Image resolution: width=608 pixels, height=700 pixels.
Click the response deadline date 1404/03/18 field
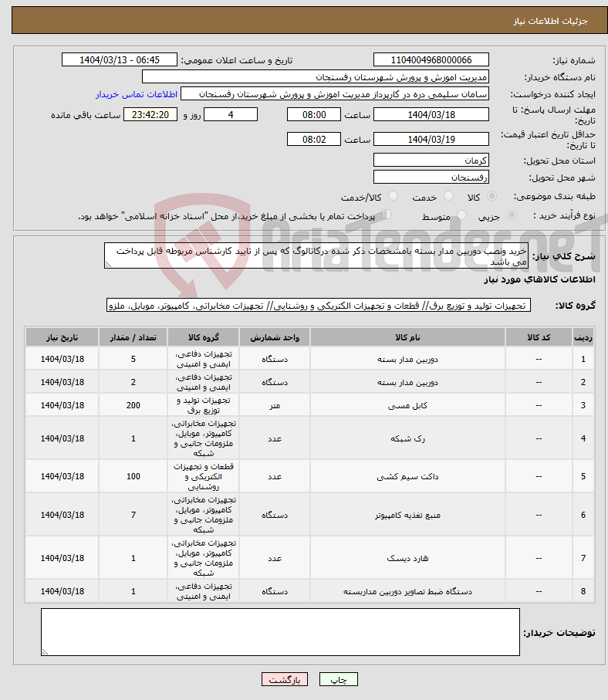[431, 114]
